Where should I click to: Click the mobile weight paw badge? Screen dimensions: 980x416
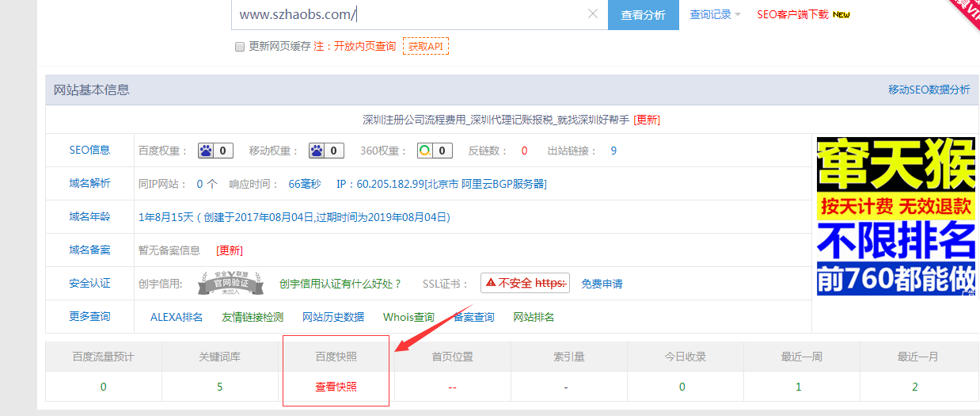[x=326, y=151]
